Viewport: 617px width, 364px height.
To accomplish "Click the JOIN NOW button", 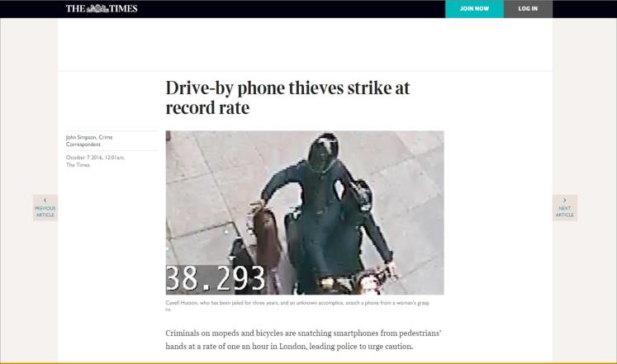I will (474, 8).
